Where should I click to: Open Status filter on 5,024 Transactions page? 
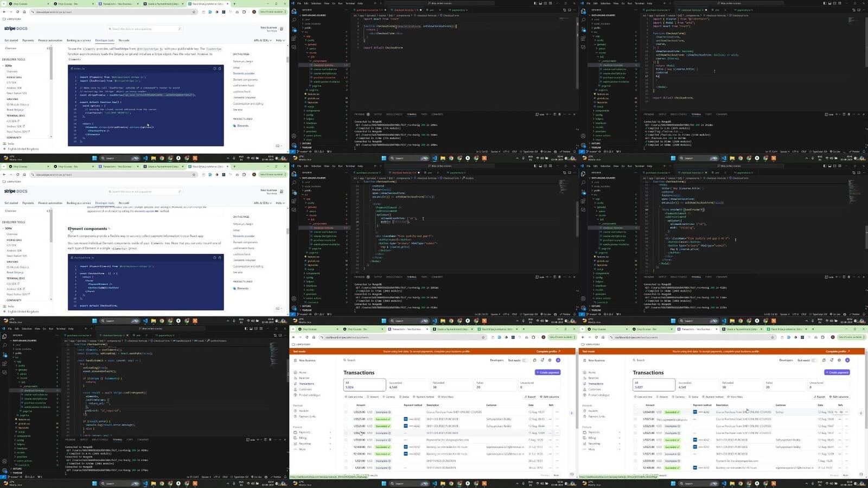pyautogui.click(x=404, y=397)
